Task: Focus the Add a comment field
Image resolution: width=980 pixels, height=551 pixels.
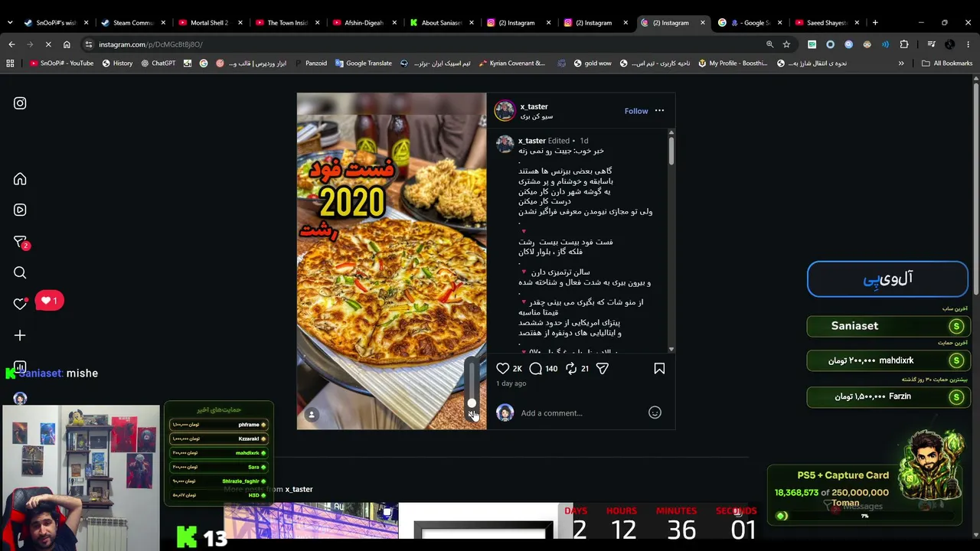Action: (x=582, y=413)
